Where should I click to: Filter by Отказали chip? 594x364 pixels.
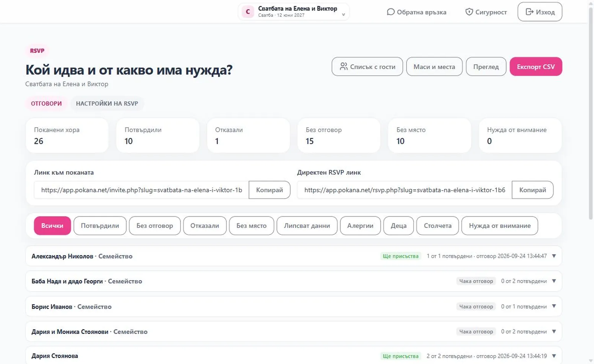click(x=205, y=226)
